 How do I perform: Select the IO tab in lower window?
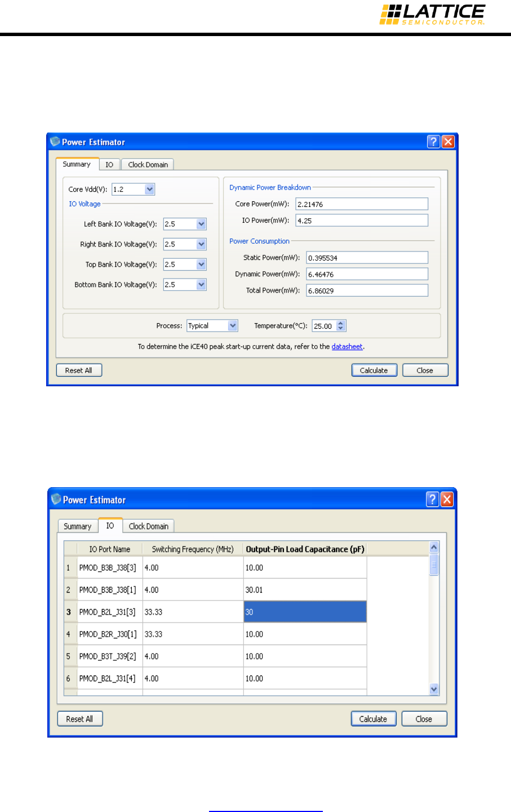pyautogui.click(x=110, y=526)
